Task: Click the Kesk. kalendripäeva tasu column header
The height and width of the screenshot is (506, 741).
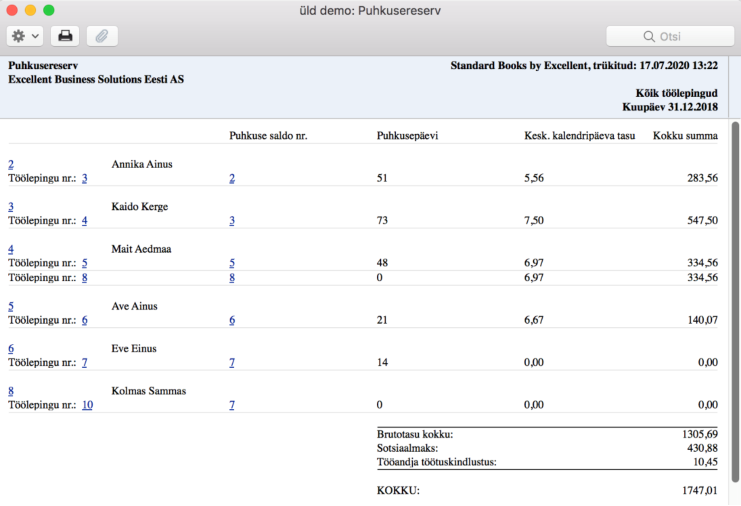Action: [x=579, y=136]
